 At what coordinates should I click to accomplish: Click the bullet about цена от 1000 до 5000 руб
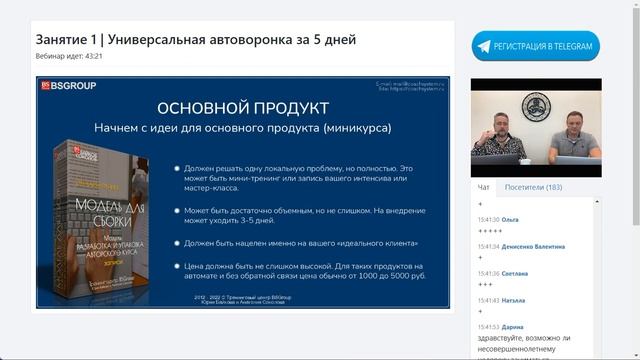pyautogui.click(x=305, y=271)
